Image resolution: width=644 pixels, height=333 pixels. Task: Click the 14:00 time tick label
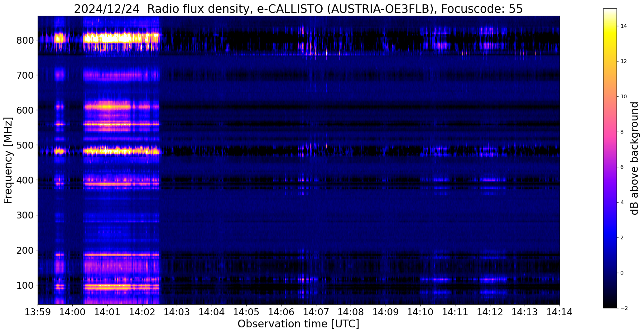click(73, 312)
